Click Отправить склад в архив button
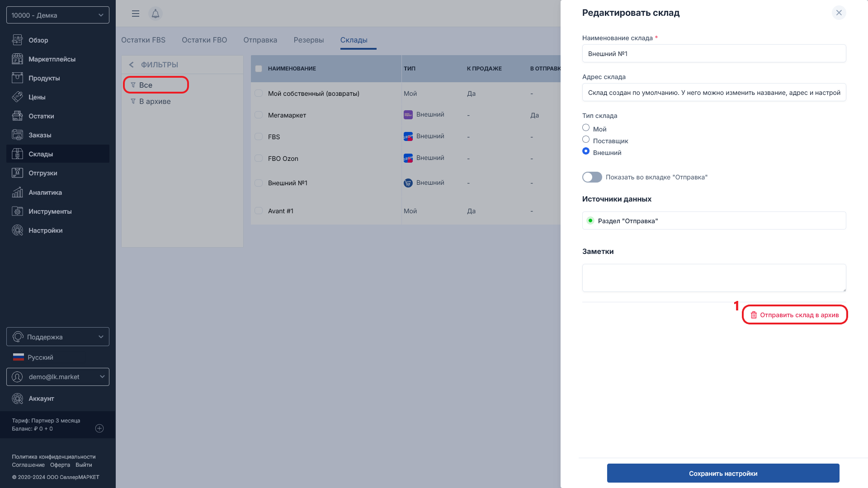 point(795,315)
